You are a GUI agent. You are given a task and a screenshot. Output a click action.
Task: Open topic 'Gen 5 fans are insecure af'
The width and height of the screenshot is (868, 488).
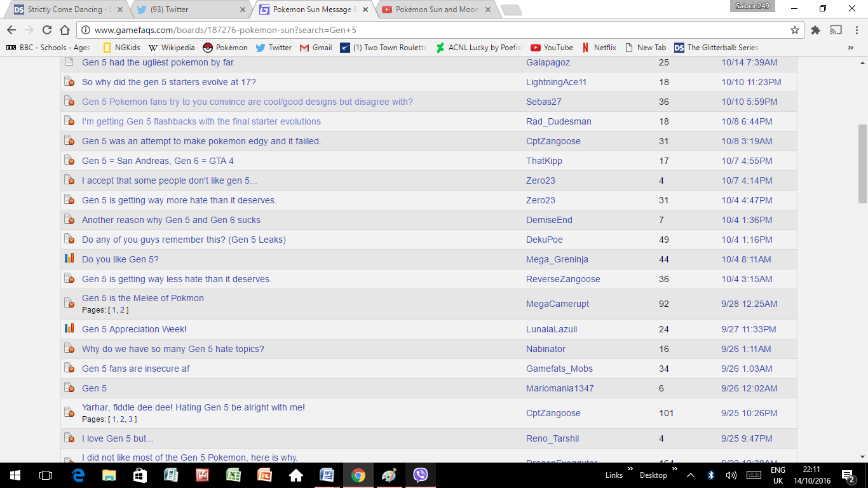[x=136, y=369]
